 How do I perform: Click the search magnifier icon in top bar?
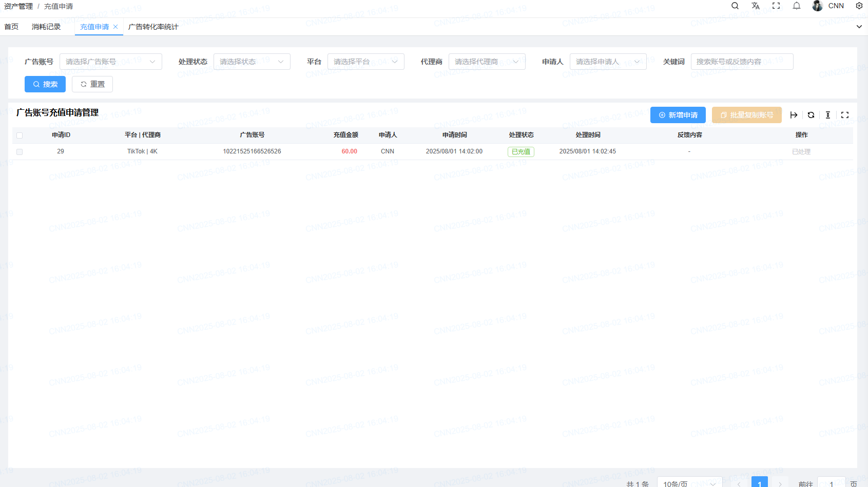(735, 6)
